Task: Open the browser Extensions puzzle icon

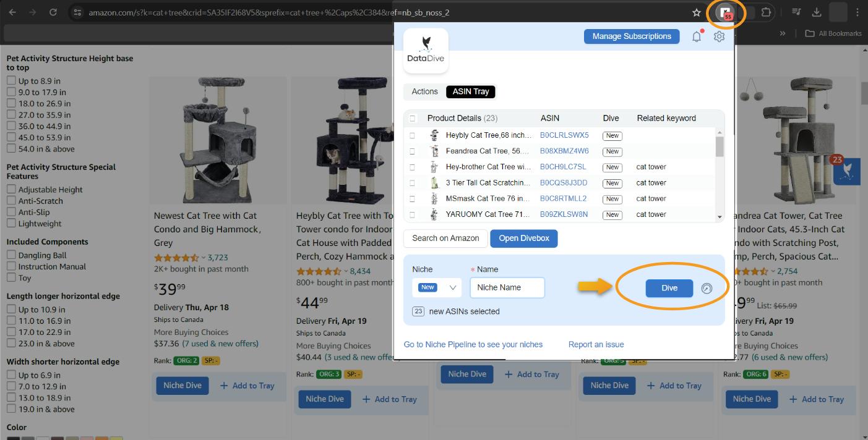Action: tap(766, 12)
